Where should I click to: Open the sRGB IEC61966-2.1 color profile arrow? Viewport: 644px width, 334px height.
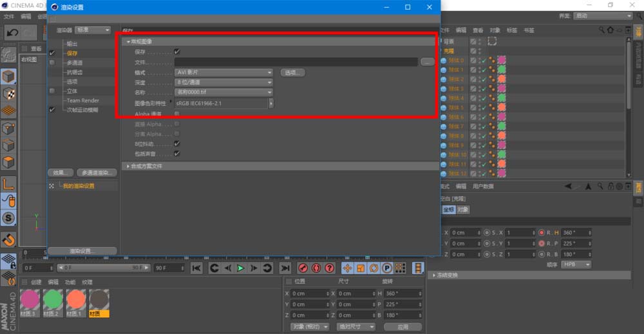(x=271, y=103)
